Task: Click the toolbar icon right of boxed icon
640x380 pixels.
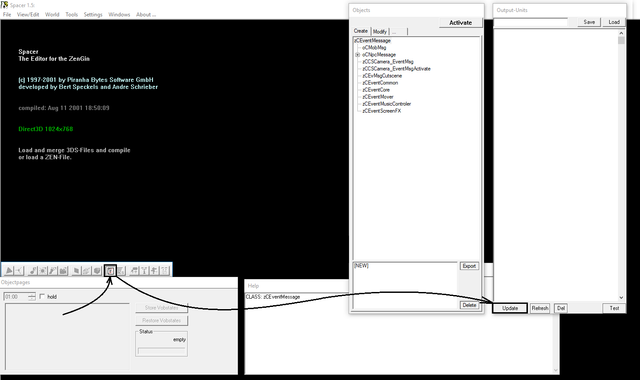Action: pyautogui.click(x=121, y=270)
